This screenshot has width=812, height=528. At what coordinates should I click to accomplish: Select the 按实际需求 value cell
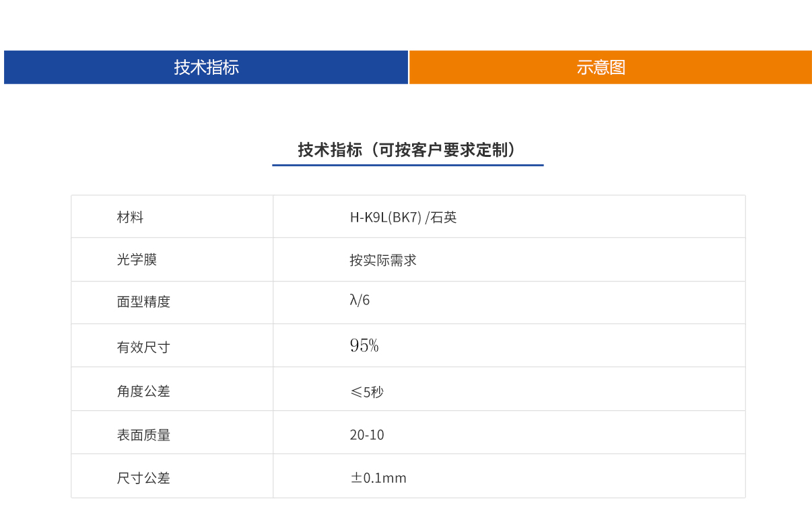click(x=382, y=259)
